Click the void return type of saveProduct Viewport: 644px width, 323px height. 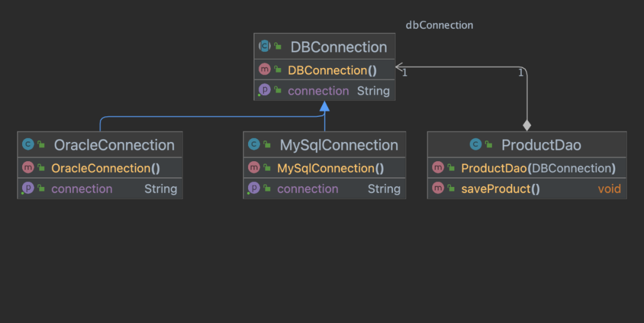[x=609, y=189]
